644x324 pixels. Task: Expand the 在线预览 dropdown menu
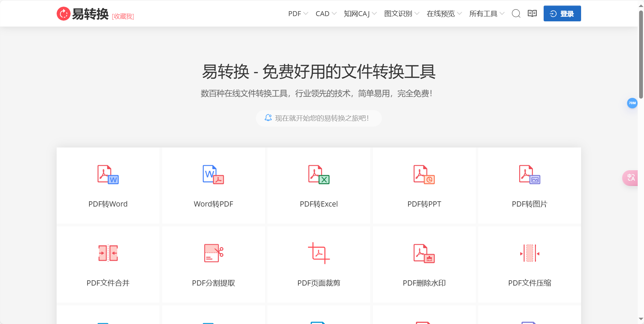pos(441,14)
